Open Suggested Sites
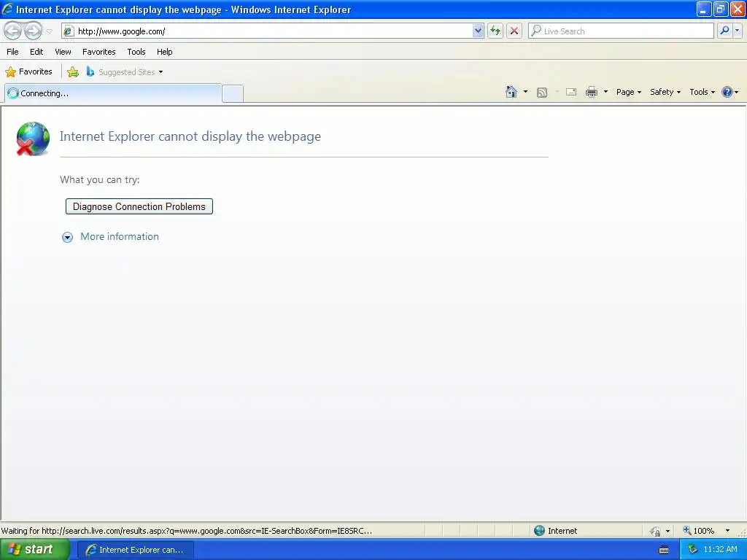Screen dimensions: 747x560 click(x=125, y=72)
